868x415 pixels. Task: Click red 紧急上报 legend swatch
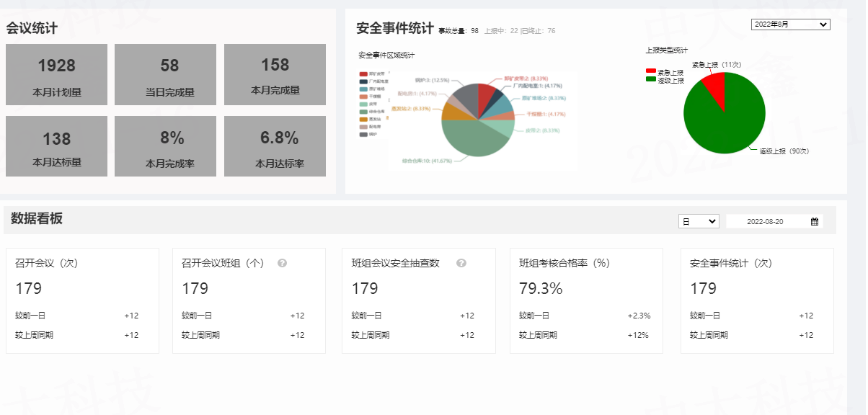pyautogui.click(x=651, y=72)
